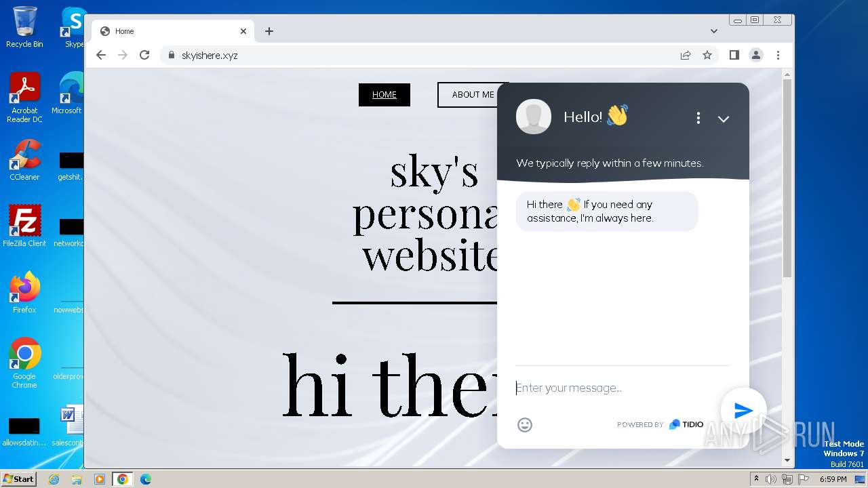Share this page icon in address bar
This screenshot has width=868, height=488.
[x=686, y=55]
